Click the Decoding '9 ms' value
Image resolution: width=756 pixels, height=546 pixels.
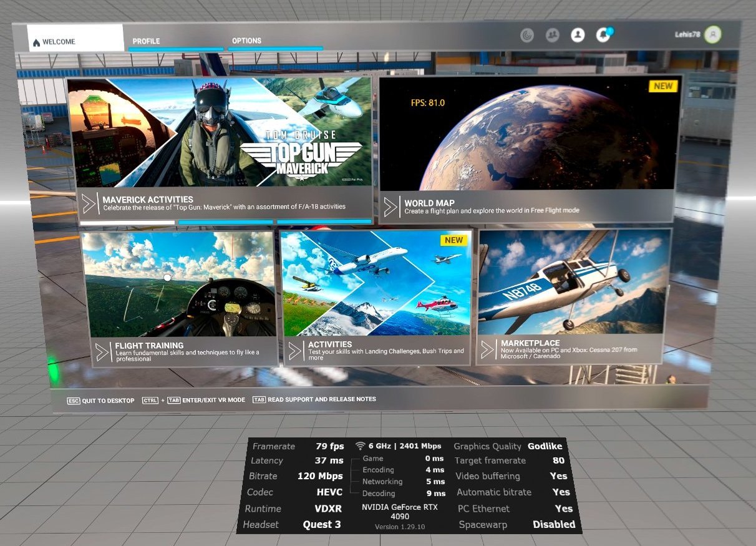[435, 494]
